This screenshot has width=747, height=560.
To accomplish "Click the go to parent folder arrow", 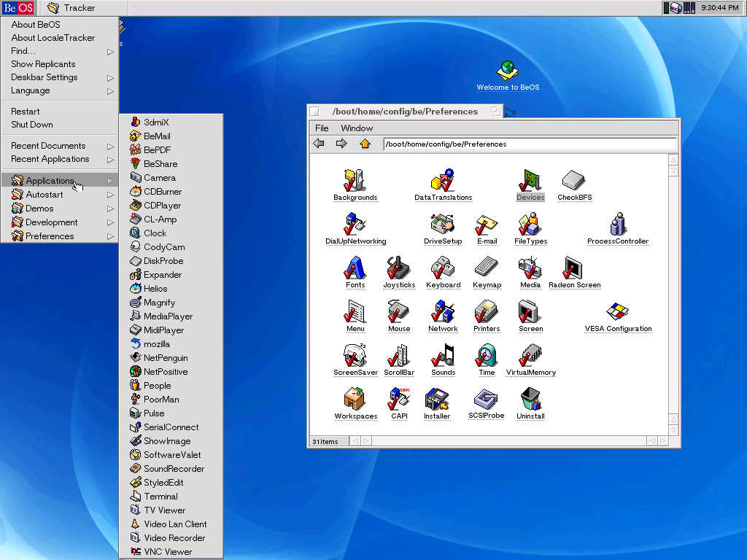I will point(365,144).
